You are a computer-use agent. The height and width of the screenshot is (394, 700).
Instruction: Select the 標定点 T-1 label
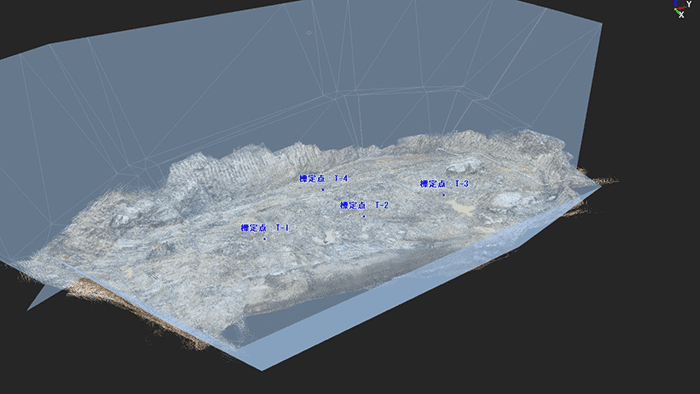(x=265, y=228)
